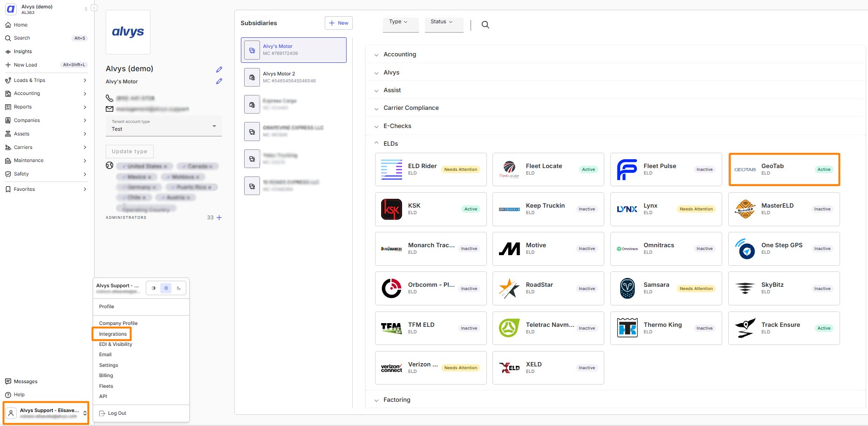The width and height of the screenshot is (868, 426).
Task: Collapse the left sidebar arrow
Action: (x=94, y=8)
